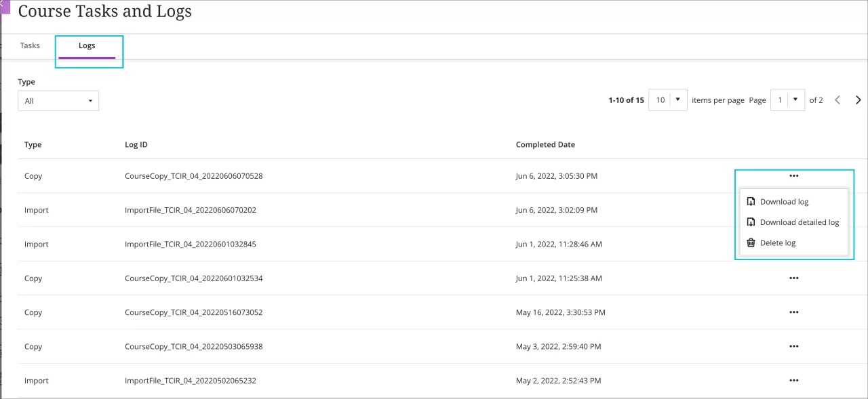Click the Download detailed log file icon

(x=751, y=222)
